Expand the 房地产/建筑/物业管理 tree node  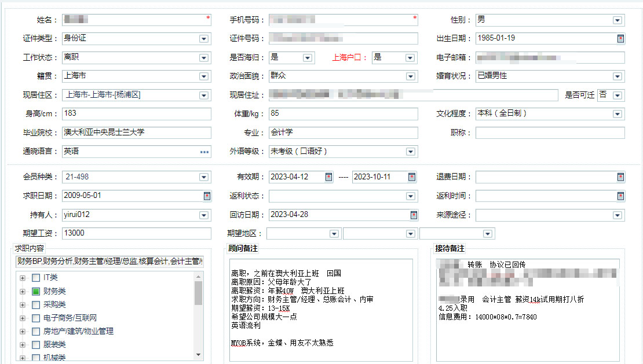[x=23, y=332]
